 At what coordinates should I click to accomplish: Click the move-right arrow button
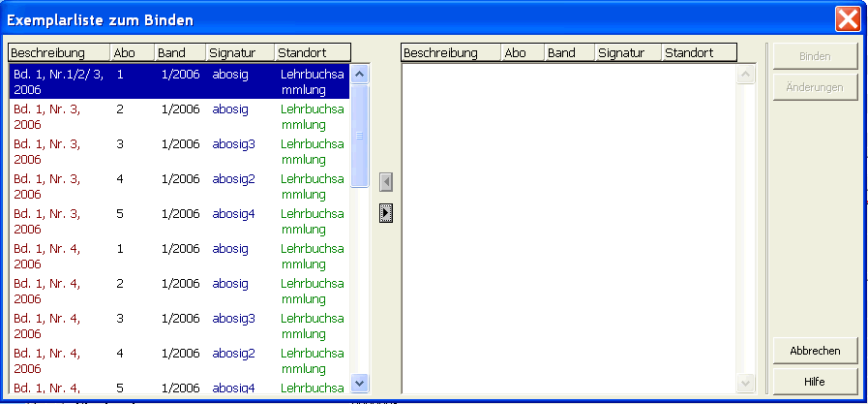pyautogui.click(x=386, y=212)
